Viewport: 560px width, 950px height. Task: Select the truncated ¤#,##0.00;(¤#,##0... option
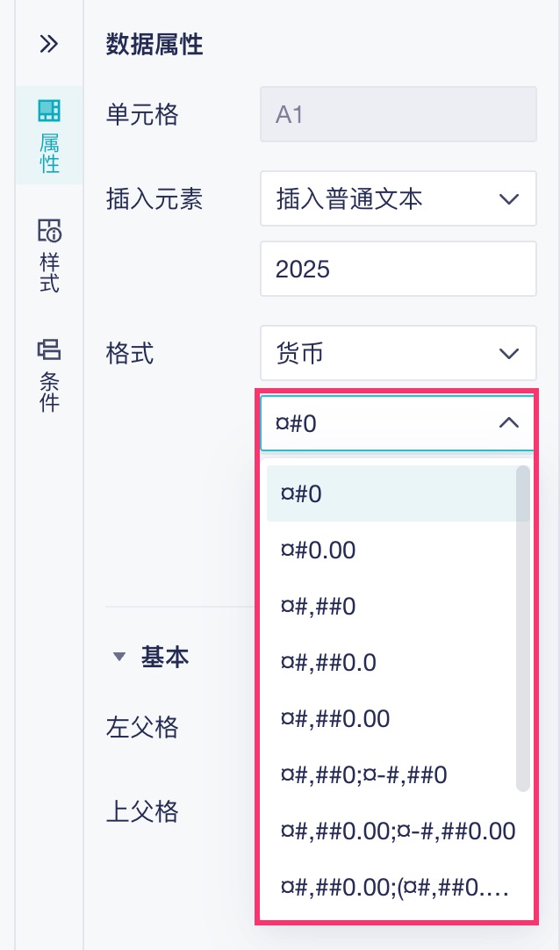(x=393, y=887)
